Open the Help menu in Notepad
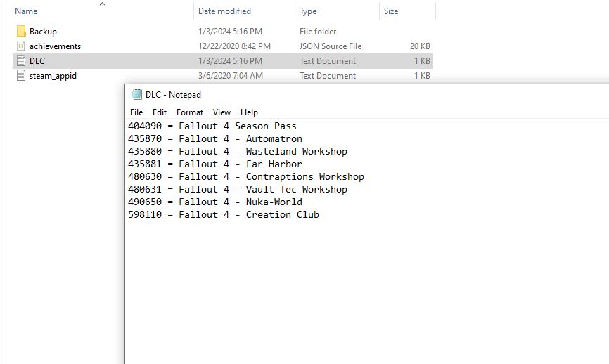Image resolution: width=609 pixels, height=364 pixels. point(249,112)
